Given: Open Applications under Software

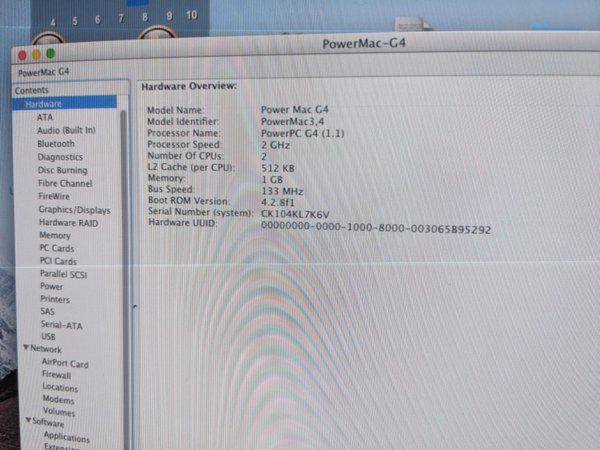Looking at the screenshot, I should pyautogui.click(x=67, y=437).
